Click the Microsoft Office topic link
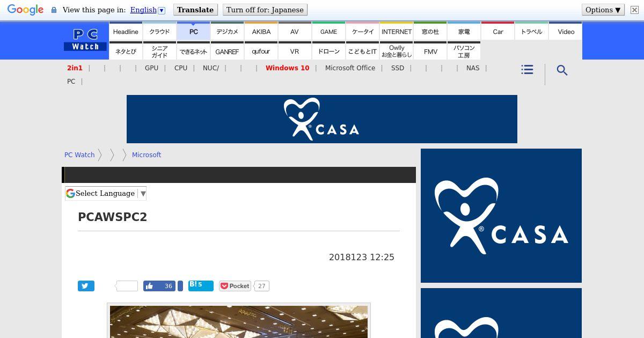The width and height of the screenshot is (644, 338). 350,68
